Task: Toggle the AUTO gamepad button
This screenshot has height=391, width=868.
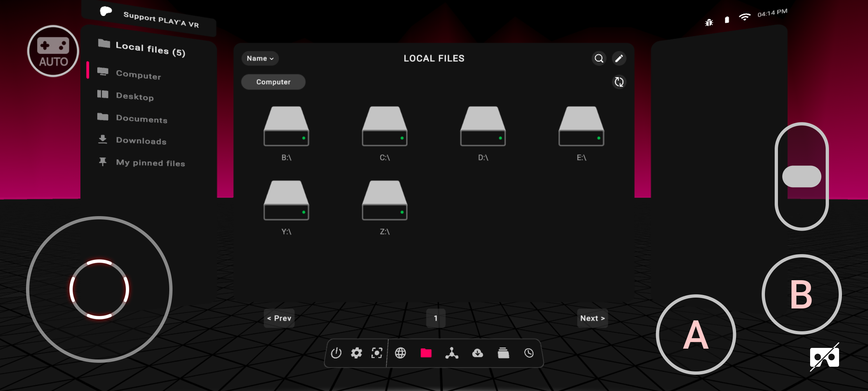Action: coord(53,51)
